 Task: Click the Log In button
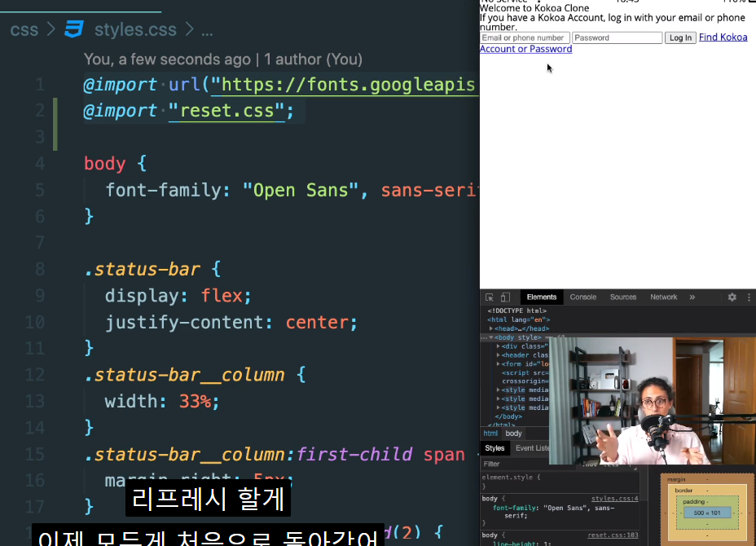click(680, 37)
